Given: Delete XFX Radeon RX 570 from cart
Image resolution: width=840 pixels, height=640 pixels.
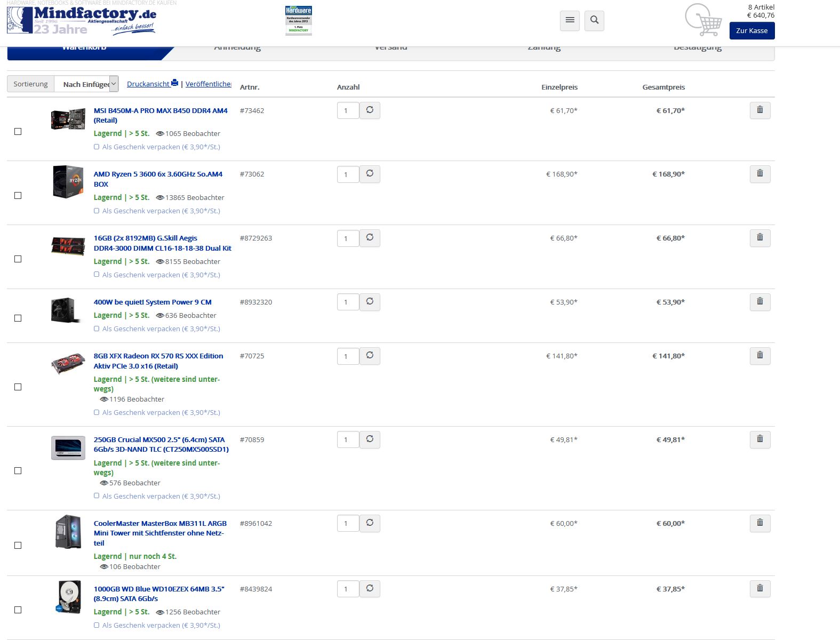Looking at the screenshot, I should point(760,356).
